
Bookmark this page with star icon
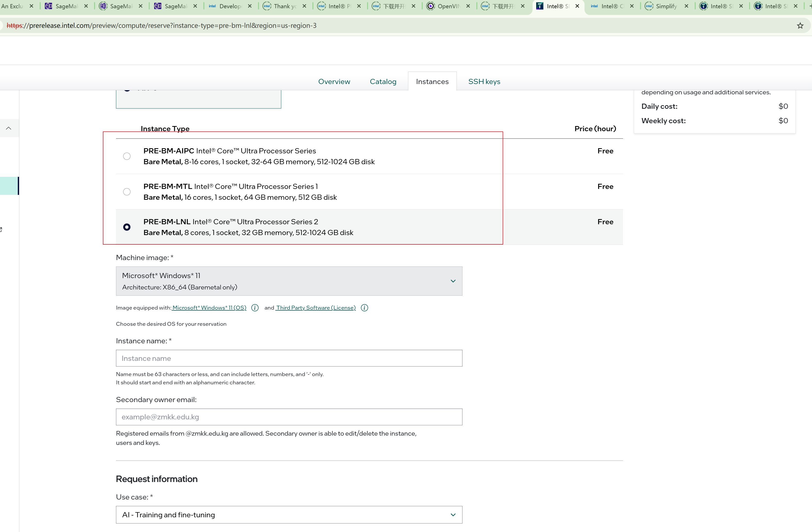pyautogui.click(x=800, y=26)
